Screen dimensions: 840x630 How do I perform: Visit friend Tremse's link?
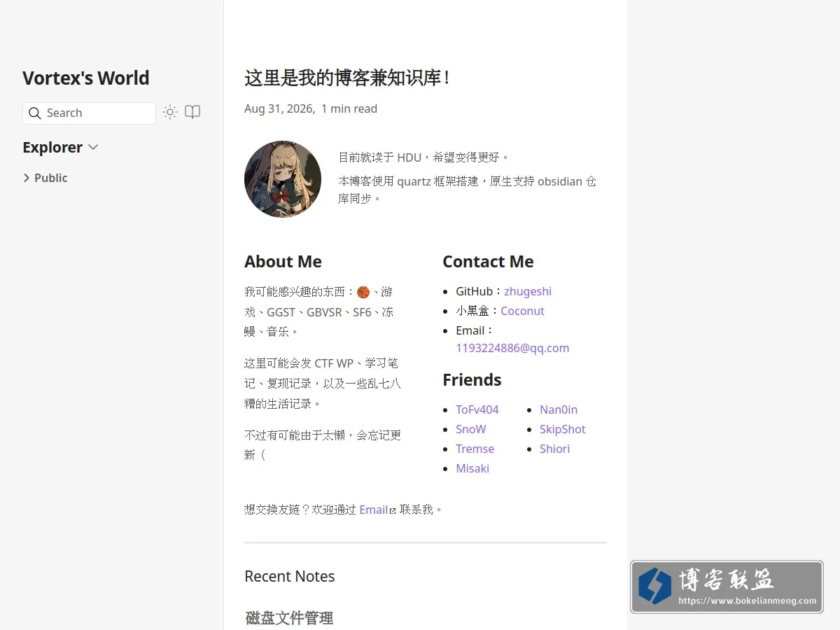coord(475,449)
